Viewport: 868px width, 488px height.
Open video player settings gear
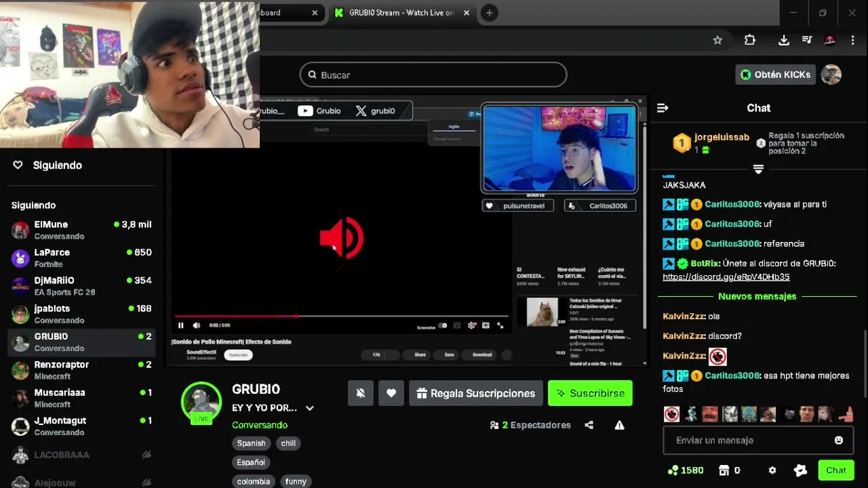click(x=472, y=325)
